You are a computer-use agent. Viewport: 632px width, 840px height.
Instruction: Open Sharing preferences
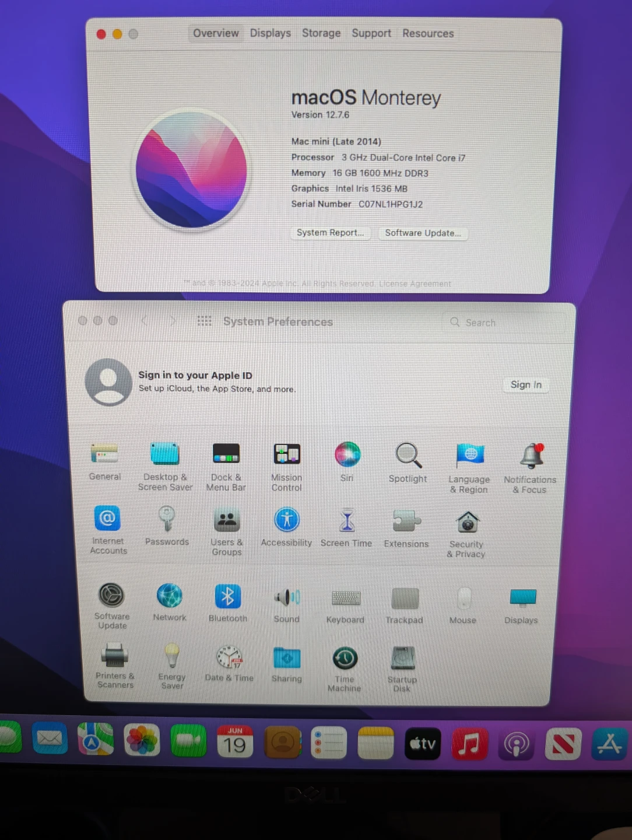pos(287,659)
